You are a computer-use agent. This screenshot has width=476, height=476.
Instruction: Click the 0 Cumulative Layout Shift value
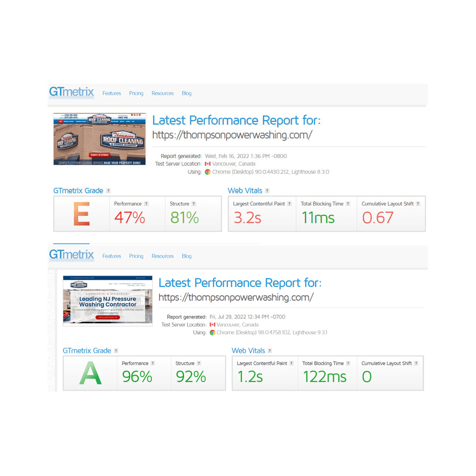pyautogui.click(x=367, y=377)
